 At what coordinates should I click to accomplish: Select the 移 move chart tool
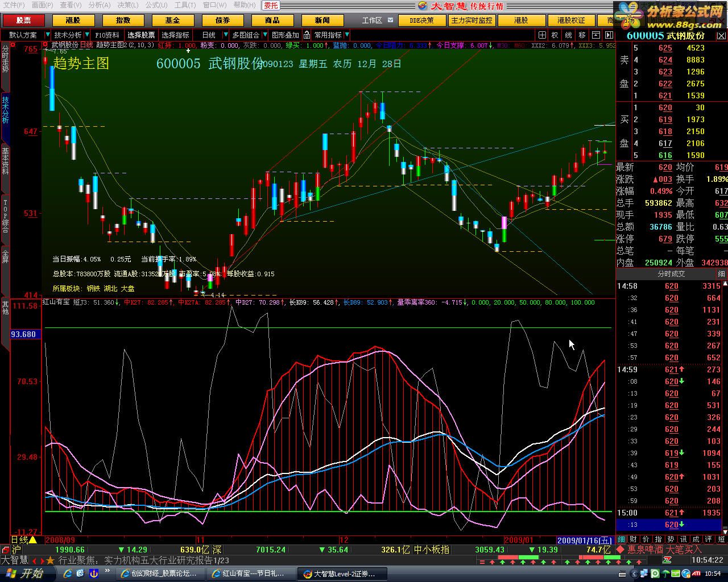point(582,35)
